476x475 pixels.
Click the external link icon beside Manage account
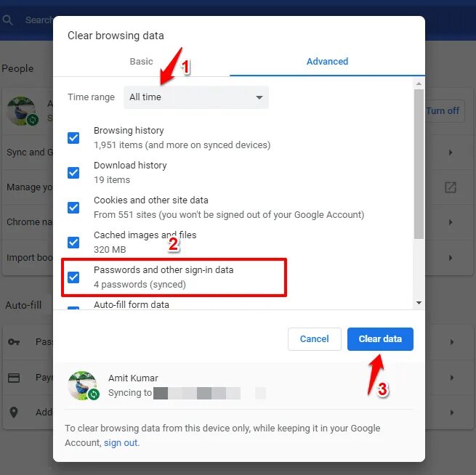pos(451,187)
